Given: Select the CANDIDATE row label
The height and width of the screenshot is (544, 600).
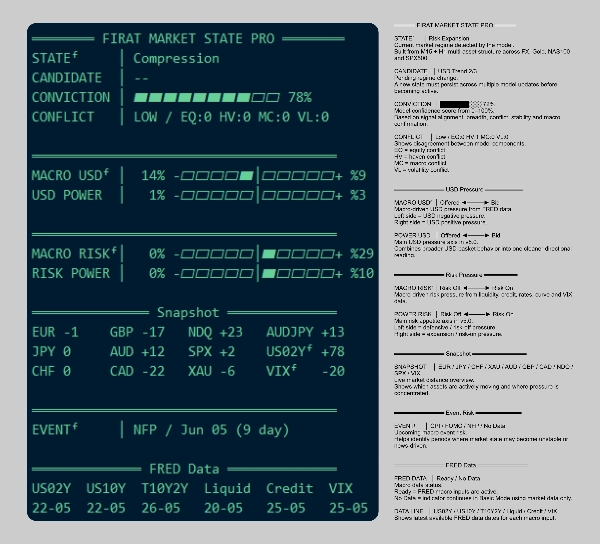Looking at the screenshot, I should tap(67, 78).
